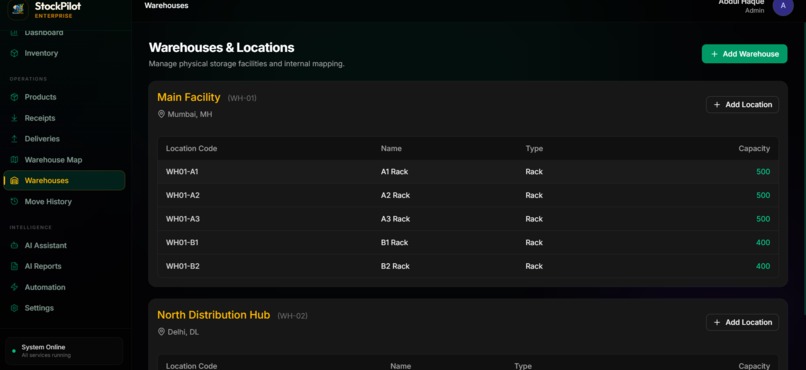Click capacity 500 in WH01-A1 row

pyautogui.click(x=763, y=172)
